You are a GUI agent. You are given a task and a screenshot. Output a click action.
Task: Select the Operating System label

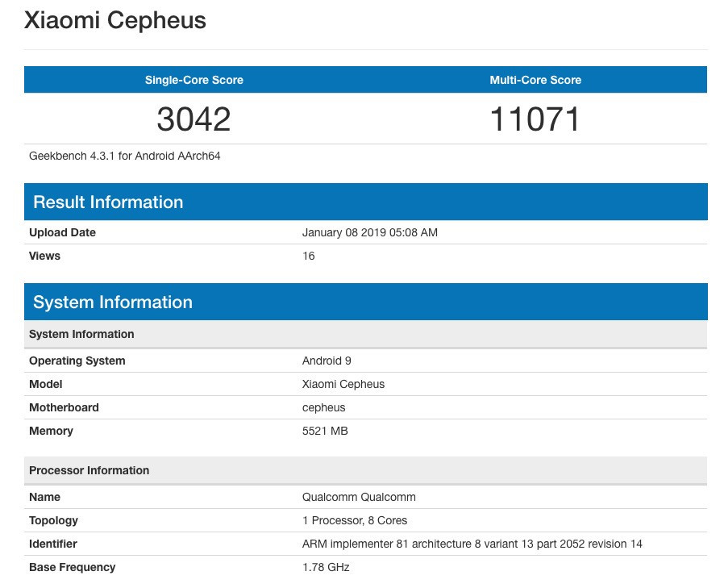click(77, 361)
